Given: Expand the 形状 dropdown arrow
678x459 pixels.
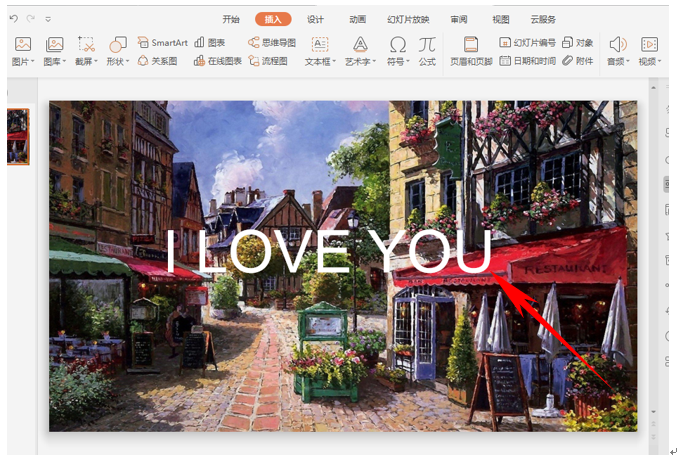Looking at the screenshot, I should pos(128,62).
